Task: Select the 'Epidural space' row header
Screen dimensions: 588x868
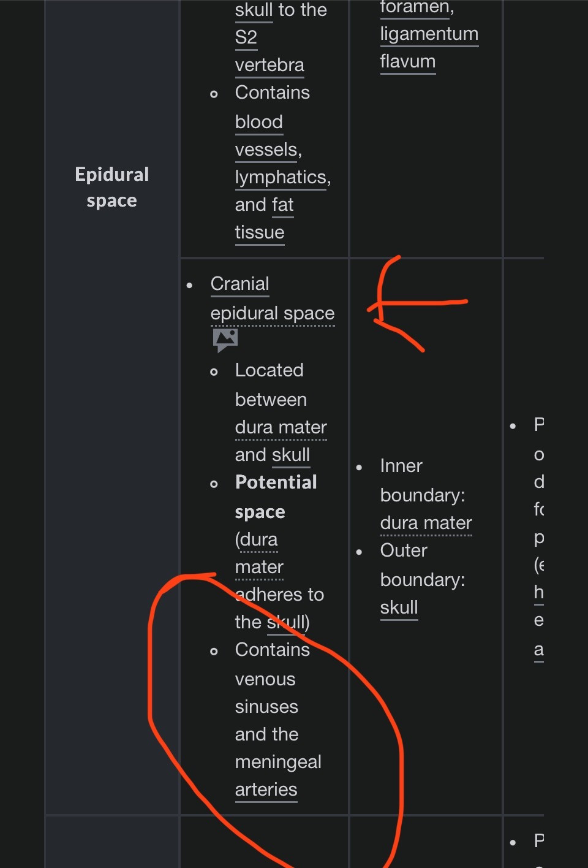Action: tap(112, 188)
